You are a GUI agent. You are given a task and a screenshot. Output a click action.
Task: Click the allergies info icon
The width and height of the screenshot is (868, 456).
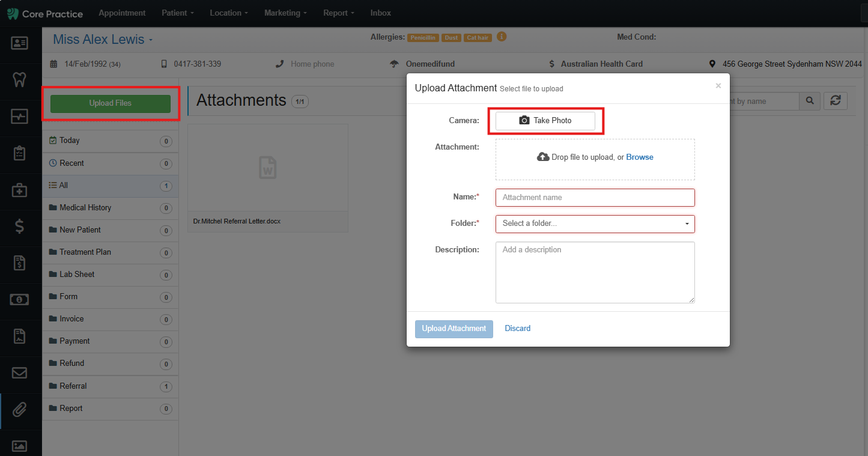point(502,37)
